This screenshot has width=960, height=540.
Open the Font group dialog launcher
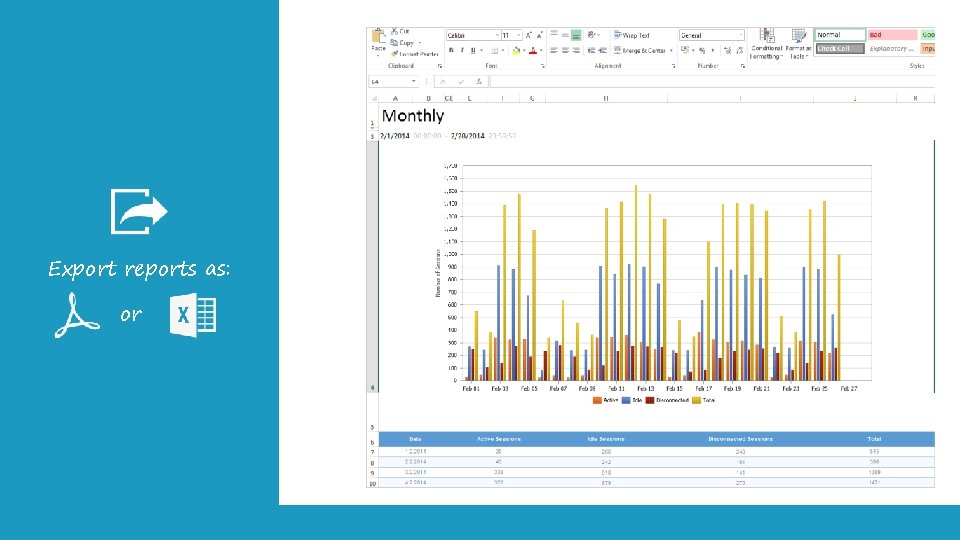[x=542, y=66]
